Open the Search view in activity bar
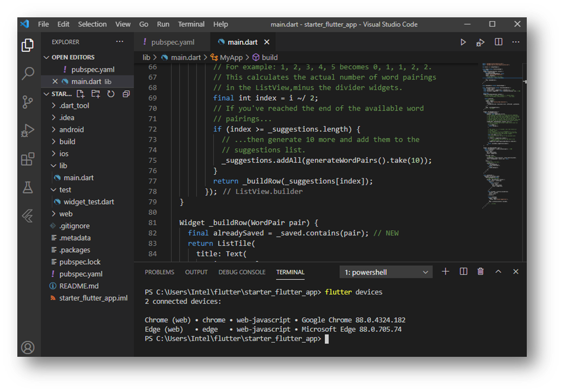Viewport: 562px width, 392px height. coord(28,74)
